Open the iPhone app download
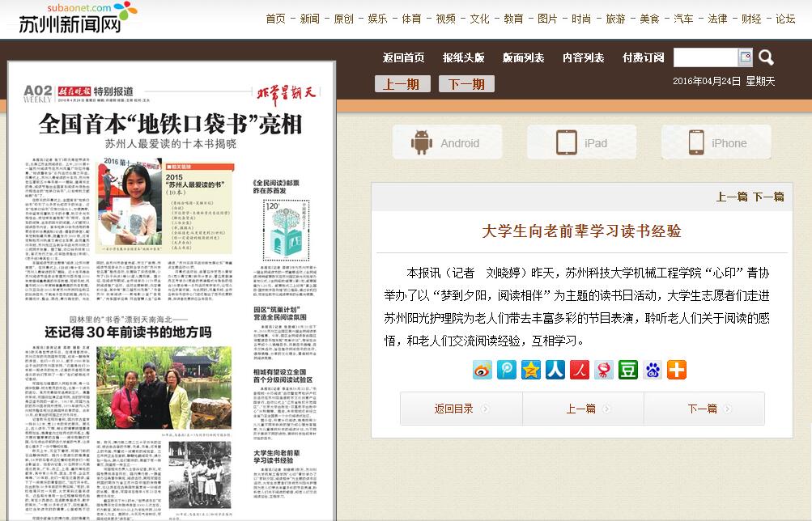 tap(716, 142)
